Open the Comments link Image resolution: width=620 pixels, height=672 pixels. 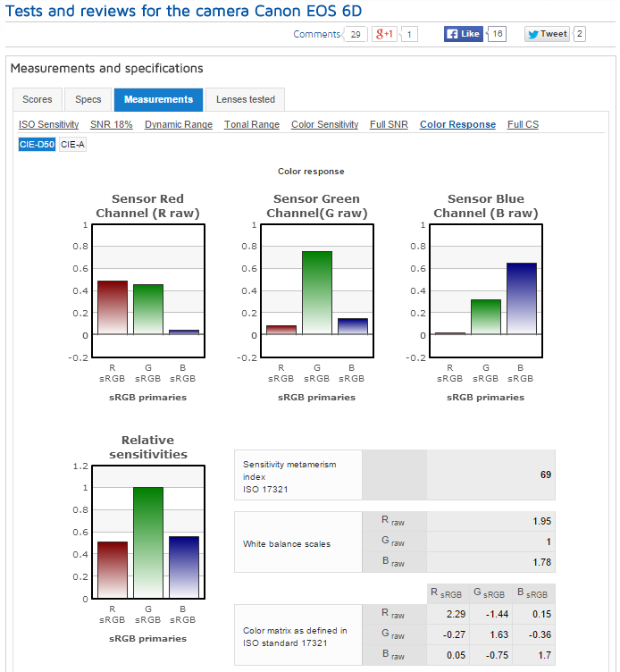(316, 34)
